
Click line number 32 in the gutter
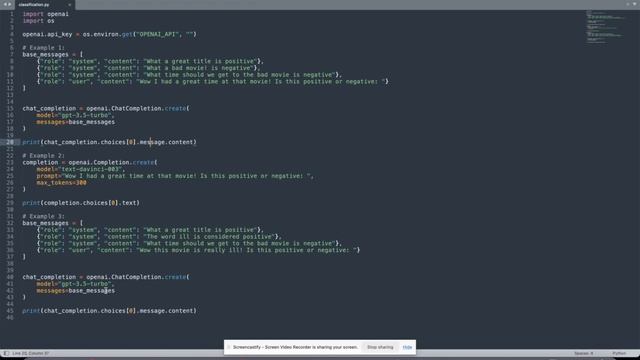point(10,223)
